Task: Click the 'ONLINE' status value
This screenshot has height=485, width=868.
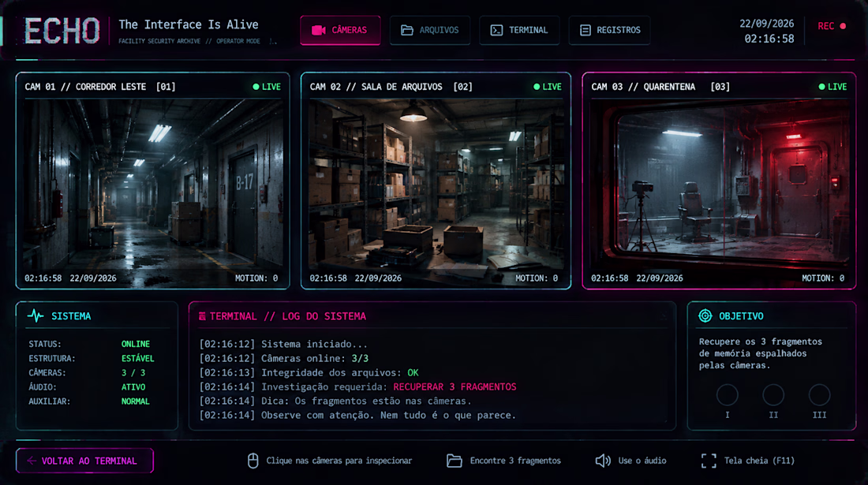Action: (136, 344)
